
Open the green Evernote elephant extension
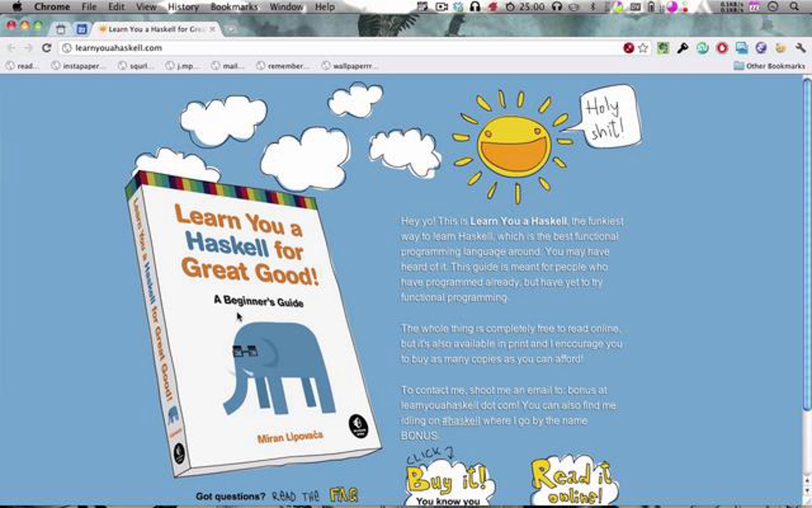click(663, 48)
